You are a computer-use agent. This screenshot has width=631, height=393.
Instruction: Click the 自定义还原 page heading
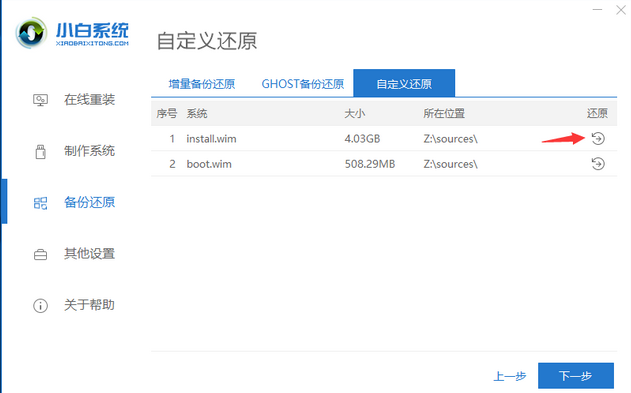(207, 41)
